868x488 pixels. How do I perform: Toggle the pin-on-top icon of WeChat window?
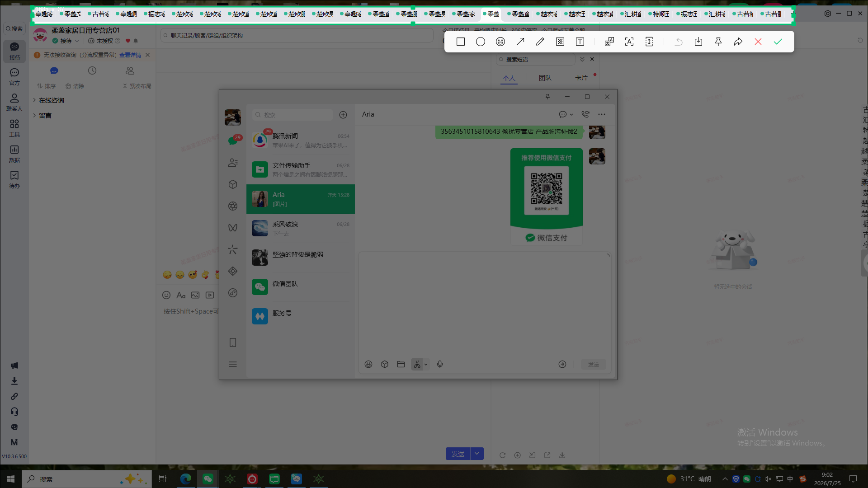pos(547,97)
